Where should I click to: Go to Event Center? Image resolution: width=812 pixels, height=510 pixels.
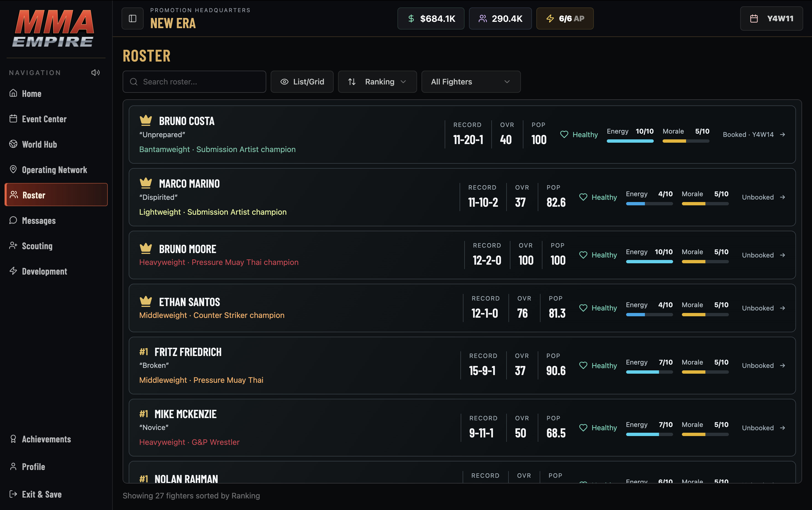56,119
